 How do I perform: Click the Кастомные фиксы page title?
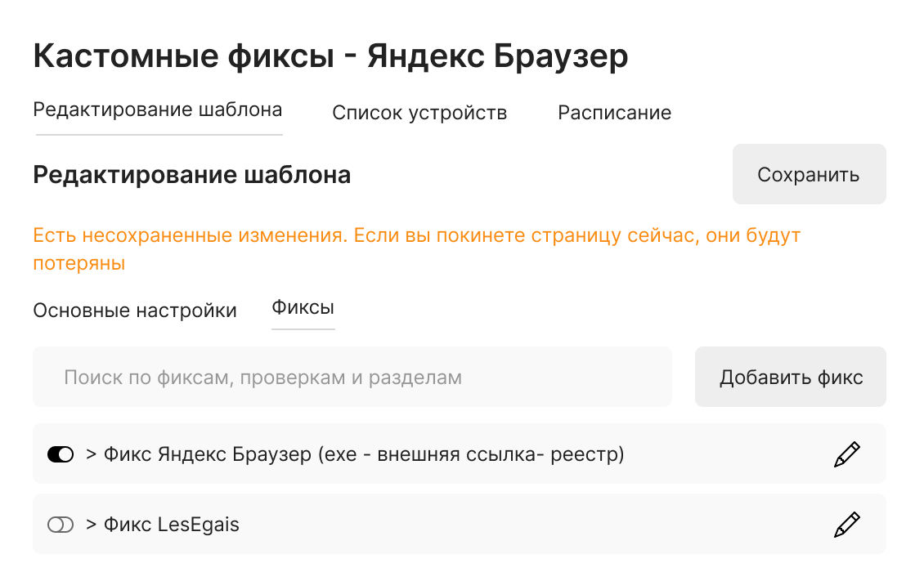point(330,56)
